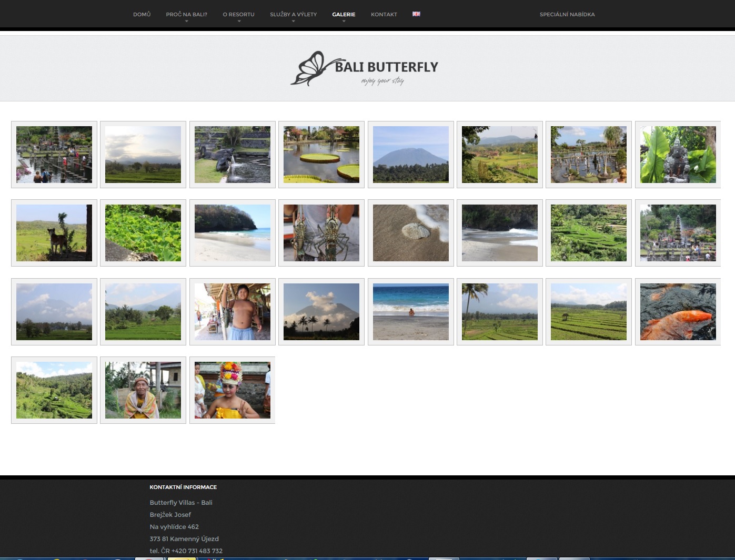This screenshot has width=735, height=560.
Task: Open the white sand beach cove photo
Action: click(233, 233)
